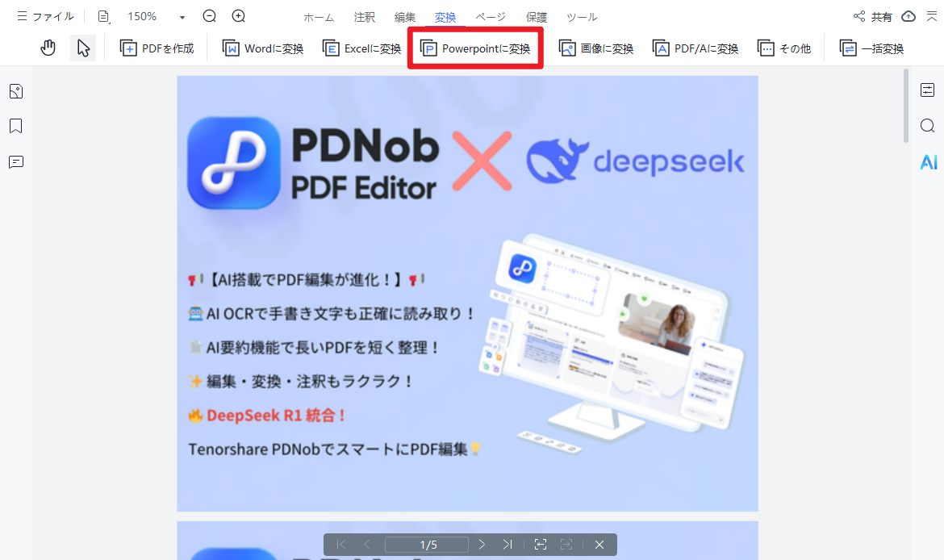Click the fit page icon

pyautogui.click(x=541, y=545)
